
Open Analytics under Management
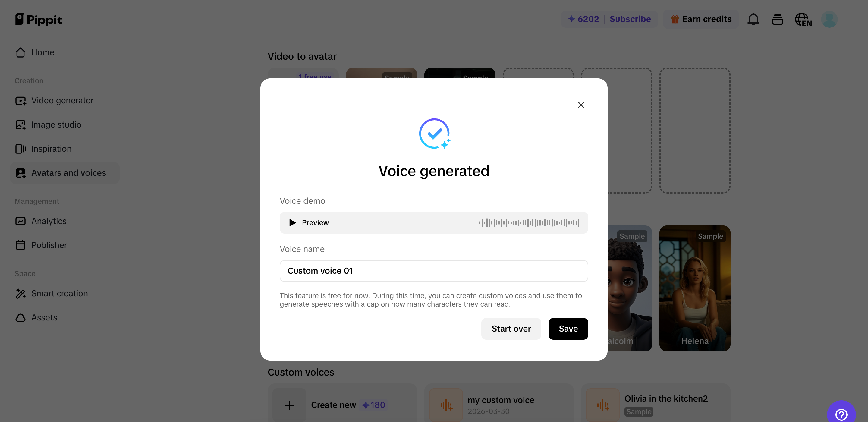pyautogui.click(x=49, y=221)
